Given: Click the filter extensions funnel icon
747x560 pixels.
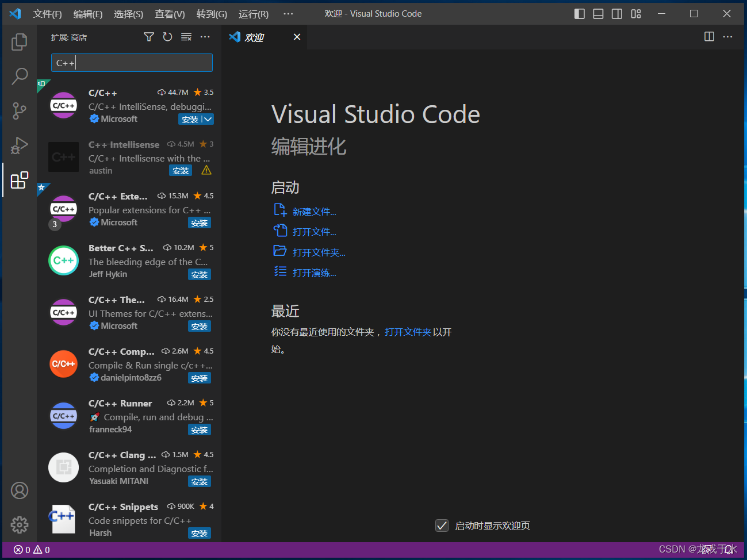Looking at the screenshot, I should 149,37.
